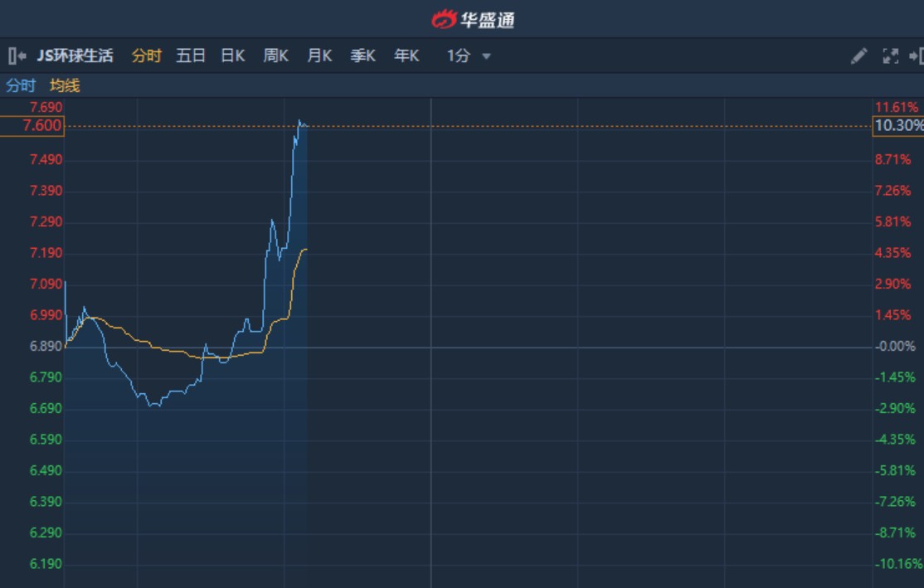Click the 7.190 price axis label
Image resolution: width=924 pixels, height=588 pixels.
coord(46,253)
